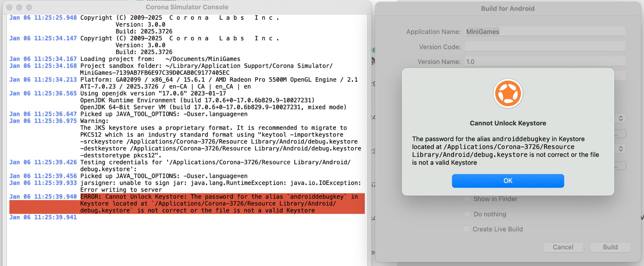Screen dimensions: 644x266
Task: Click the Version Name field showing 1.0
Action: coord(545,62)
